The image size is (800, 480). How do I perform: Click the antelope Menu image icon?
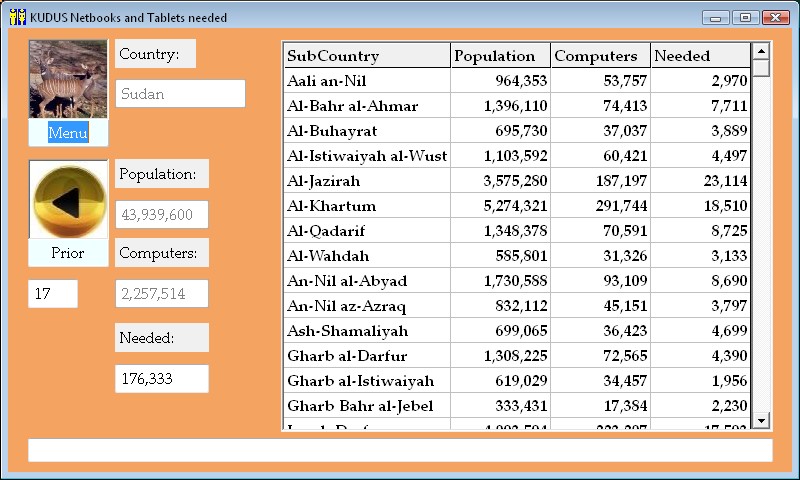(68, 80)
